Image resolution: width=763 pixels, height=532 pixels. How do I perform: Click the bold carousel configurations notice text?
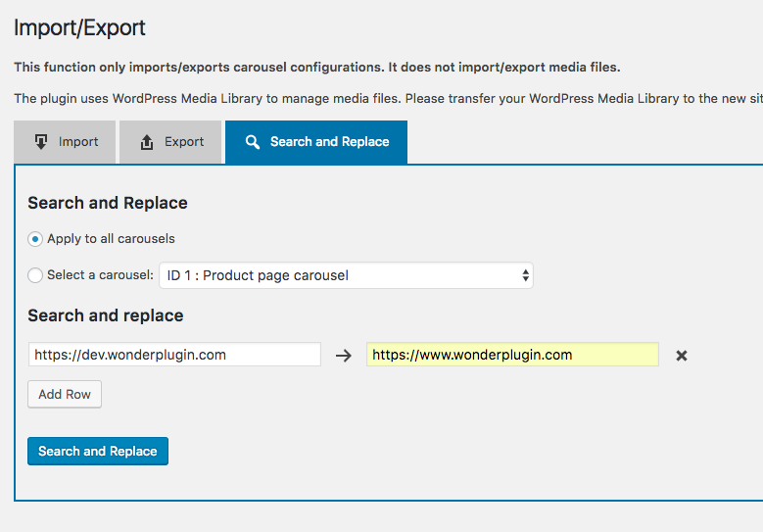[x=317, y=68]
